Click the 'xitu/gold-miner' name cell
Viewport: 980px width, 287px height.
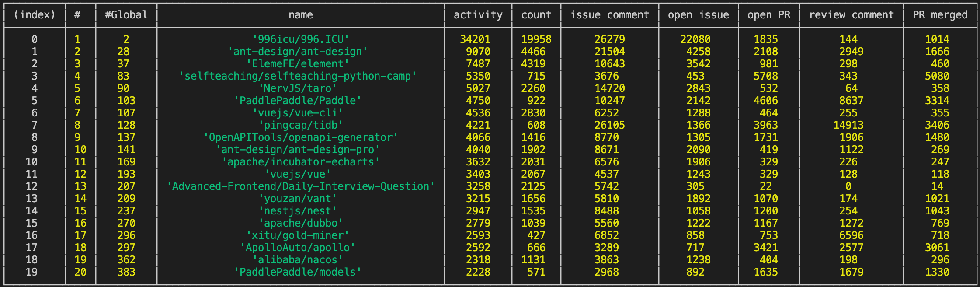click(x=298, y=235)
